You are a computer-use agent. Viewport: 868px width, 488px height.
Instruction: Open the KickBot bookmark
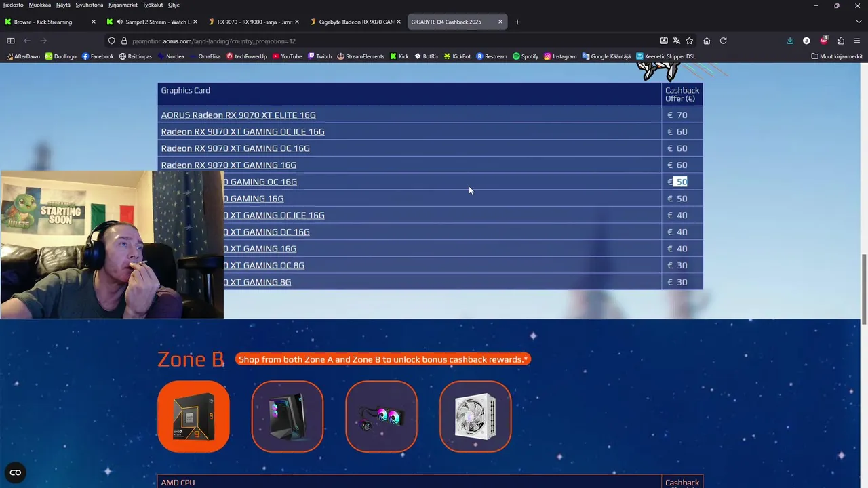point(457,56)
